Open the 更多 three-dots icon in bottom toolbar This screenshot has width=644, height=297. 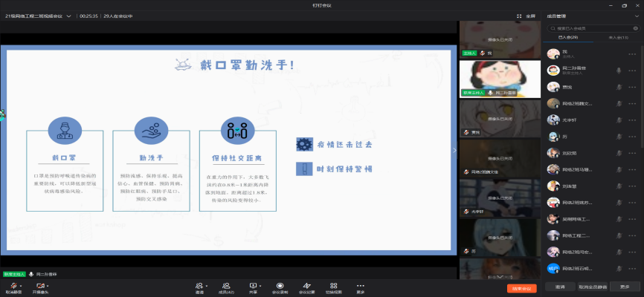click(x=360, y=285)
